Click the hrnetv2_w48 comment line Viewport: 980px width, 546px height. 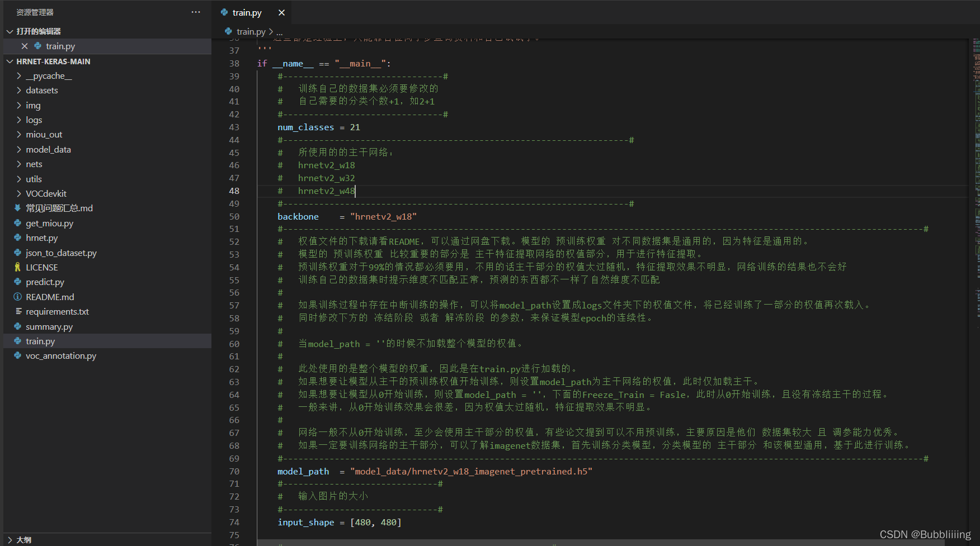(317, 191)
